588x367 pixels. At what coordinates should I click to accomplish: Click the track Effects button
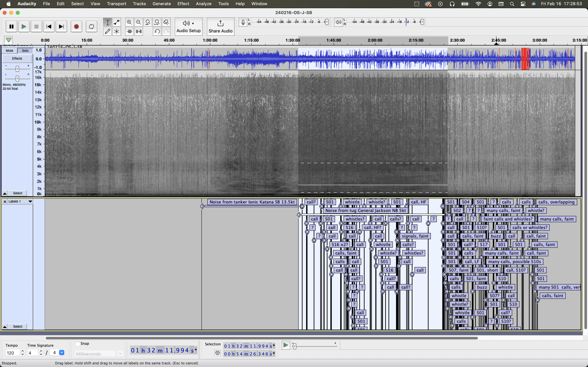point(17,58)
